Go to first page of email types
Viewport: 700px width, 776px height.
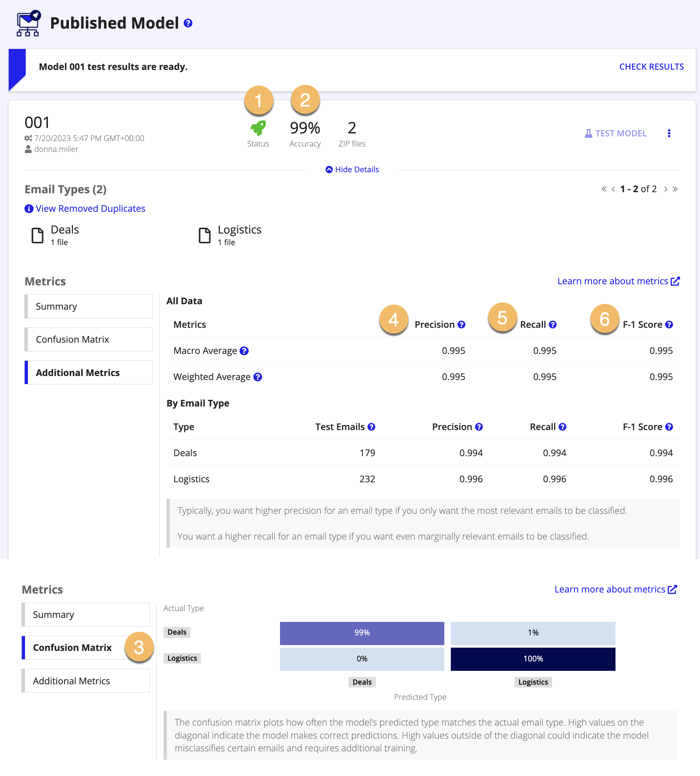[x=604, y=189]
